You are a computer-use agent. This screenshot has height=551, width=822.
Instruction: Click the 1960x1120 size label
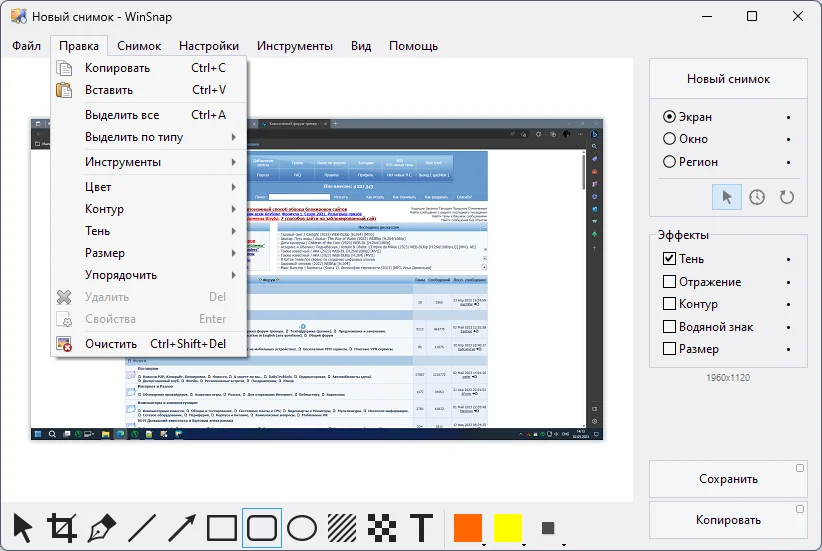coord(728,377)
